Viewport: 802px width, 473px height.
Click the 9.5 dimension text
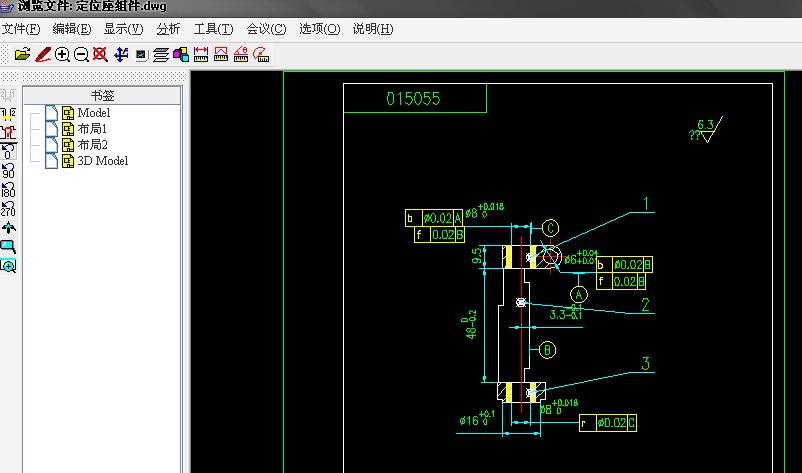(x=477, y=255)
